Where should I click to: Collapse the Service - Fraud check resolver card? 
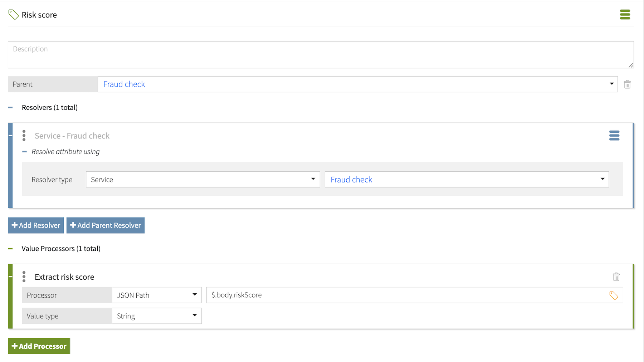click(x=10, y=136)
